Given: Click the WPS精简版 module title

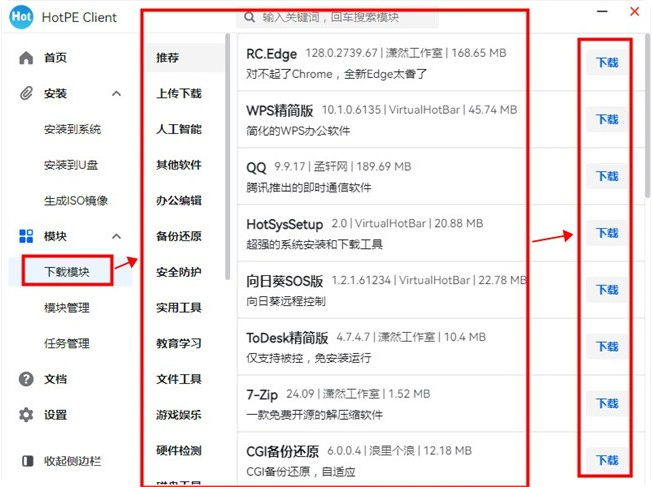Looking at the screenshot, I should tap(279, 111).
